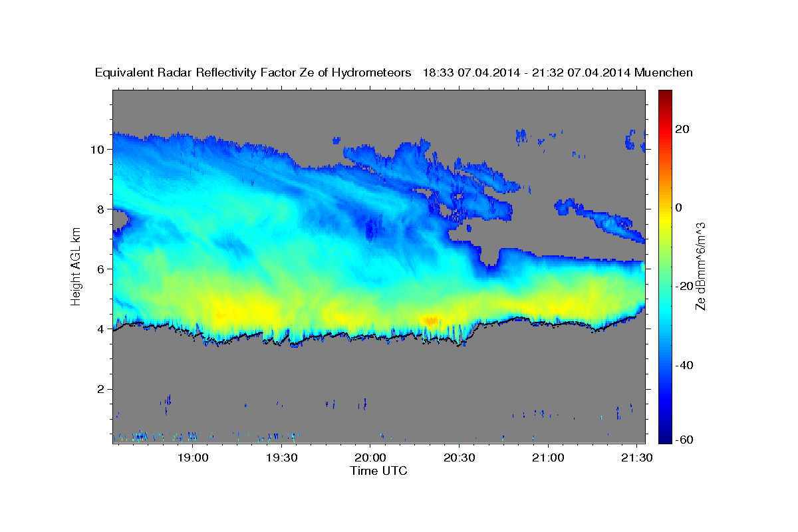The width and height of the screenshot is (798, 532).
Task: Click the date range text '18:33 07.04.2014 - 21:32 07.04.2014'
Action: [526, 72]
